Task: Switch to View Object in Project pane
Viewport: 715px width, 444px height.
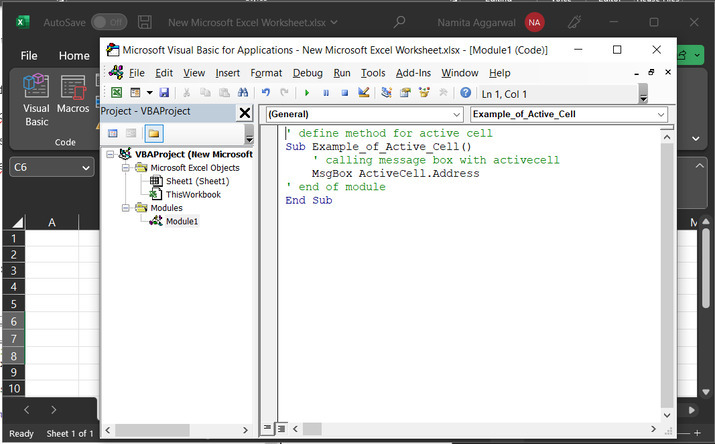Action: pos(132,133)
